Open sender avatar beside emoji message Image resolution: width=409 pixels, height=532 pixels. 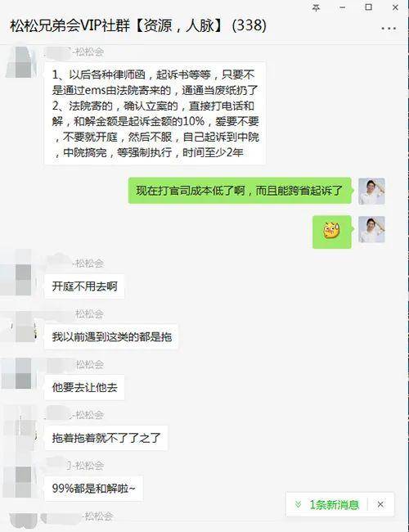tap(371, 229)
